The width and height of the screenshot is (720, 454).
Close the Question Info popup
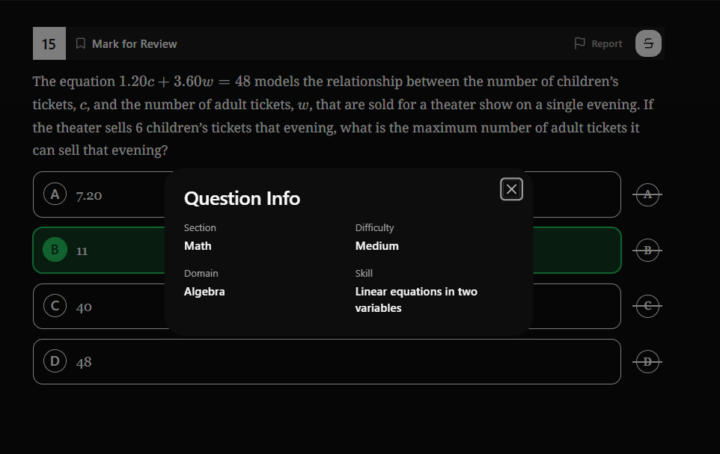coord(511,189)
